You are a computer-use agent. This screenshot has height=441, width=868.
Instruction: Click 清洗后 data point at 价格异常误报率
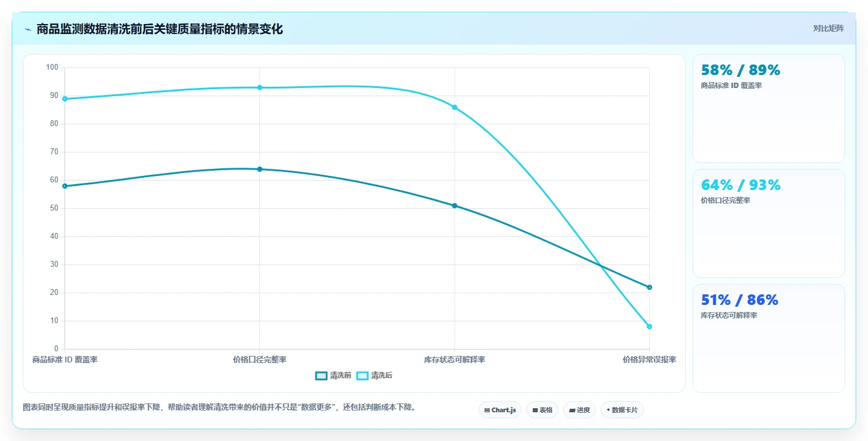click(x=649, y=327)
